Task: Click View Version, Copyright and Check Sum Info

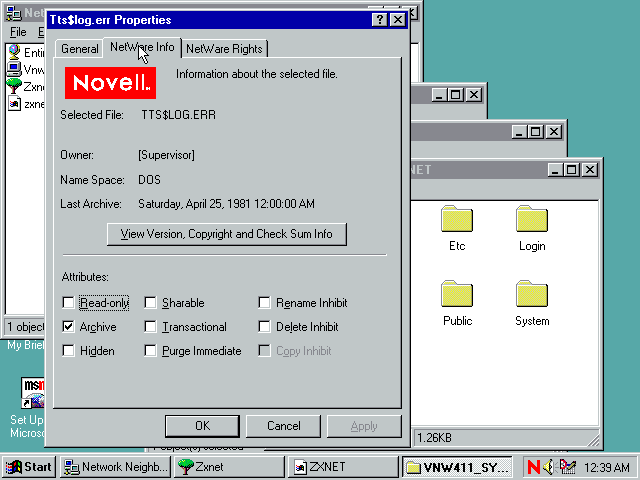Action: (227, 234)
